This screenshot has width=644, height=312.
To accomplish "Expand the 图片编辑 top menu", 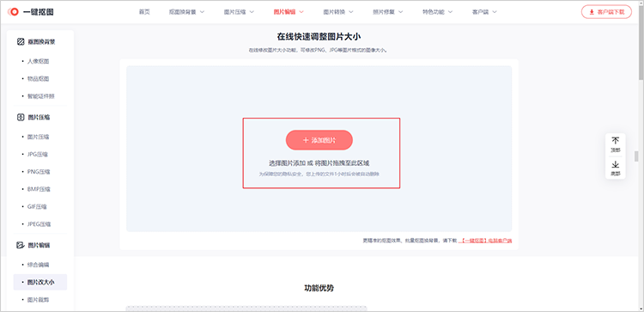I will 289,12.
